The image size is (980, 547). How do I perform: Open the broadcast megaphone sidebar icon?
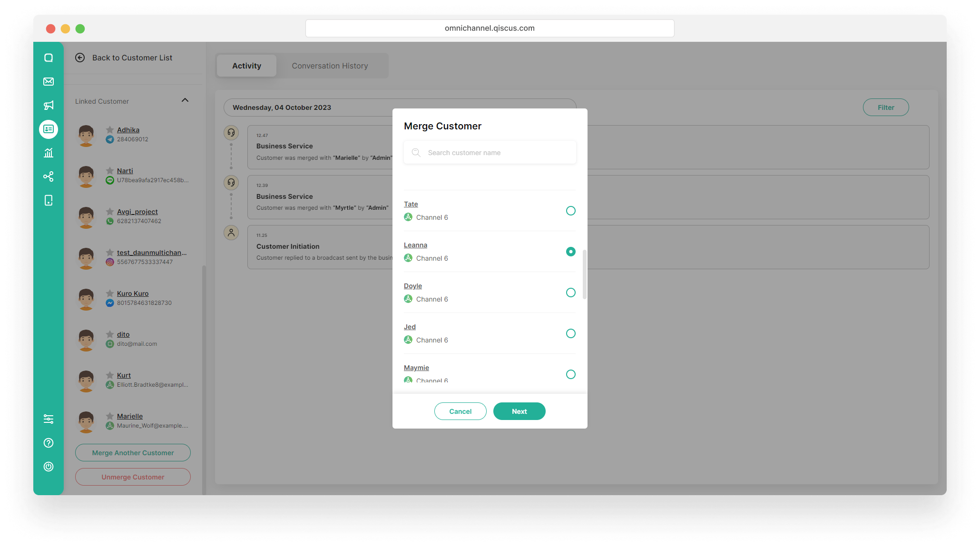(x=49, y=106)
